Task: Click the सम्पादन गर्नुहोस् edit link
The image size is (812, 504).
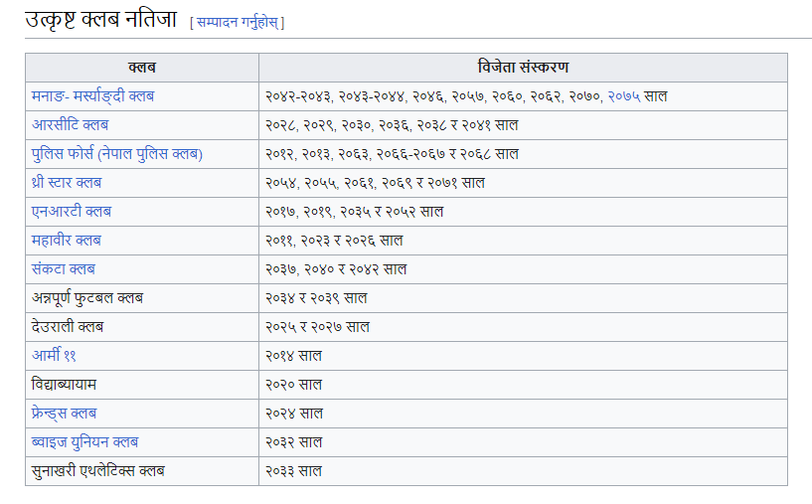Action: coord(237,22)
